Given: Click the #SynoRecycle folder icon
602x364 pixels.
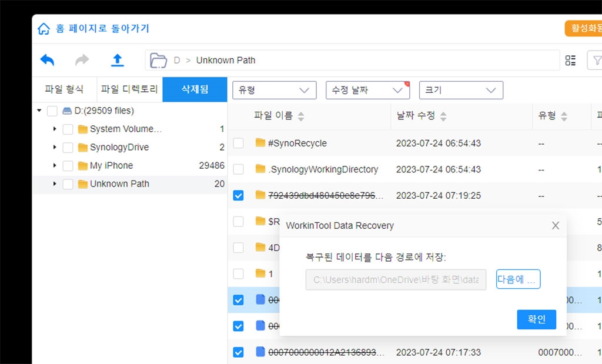Looking at the screenshot, I should pos(260,143).
